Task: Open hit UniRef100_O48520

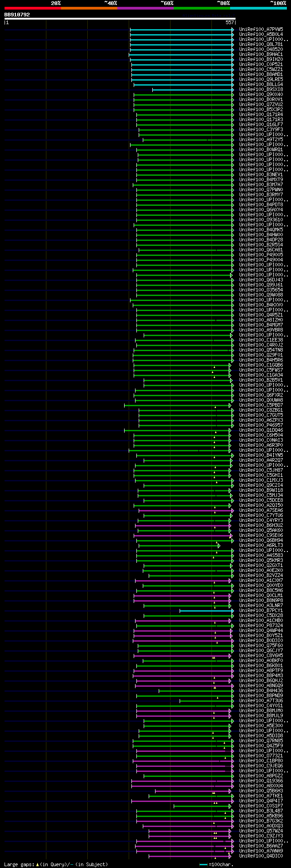Action: pyautogui.click(x=261, y=49)
